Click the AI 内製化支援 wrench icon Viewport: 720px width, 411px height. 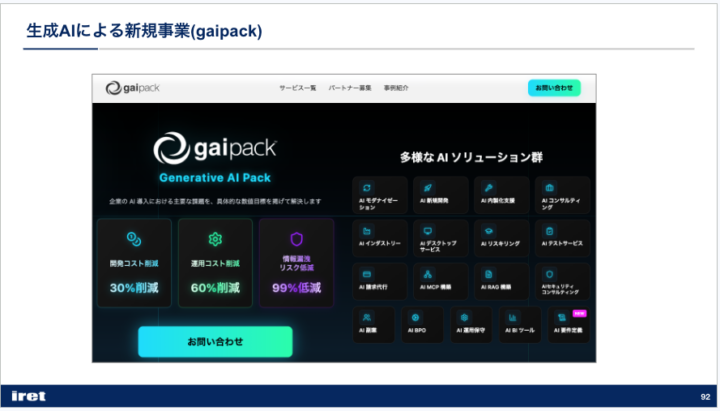pyautogui.click(x=489, y=187)
